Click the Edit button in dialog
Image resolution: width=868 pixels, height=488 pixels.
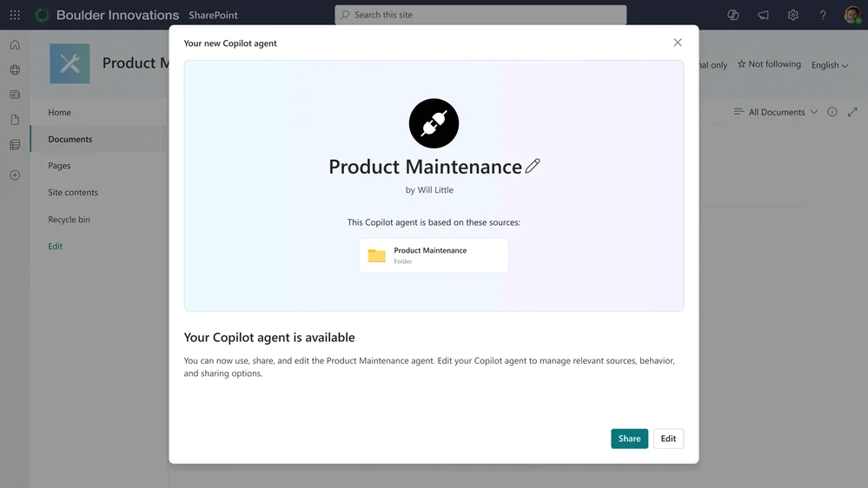pyautogui.click(x=668, y=439)
